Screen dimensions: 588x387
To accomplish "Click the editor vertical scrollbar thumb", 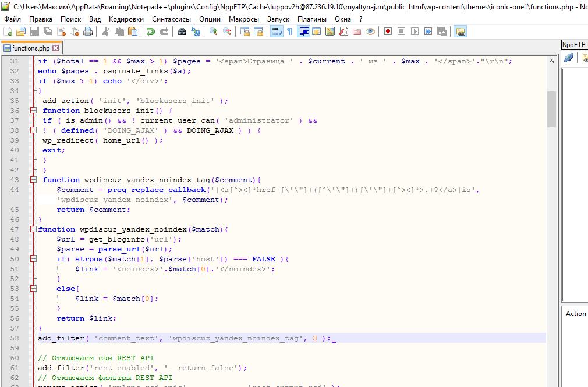I will (x=551, y=109).
